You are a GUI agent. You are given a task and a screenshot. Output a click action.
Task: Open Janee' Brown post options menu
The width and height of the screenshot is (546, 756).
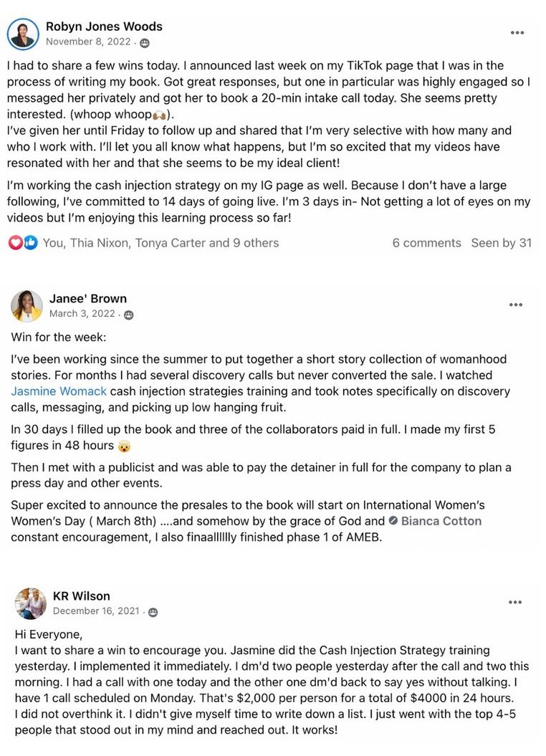(516, 305)
